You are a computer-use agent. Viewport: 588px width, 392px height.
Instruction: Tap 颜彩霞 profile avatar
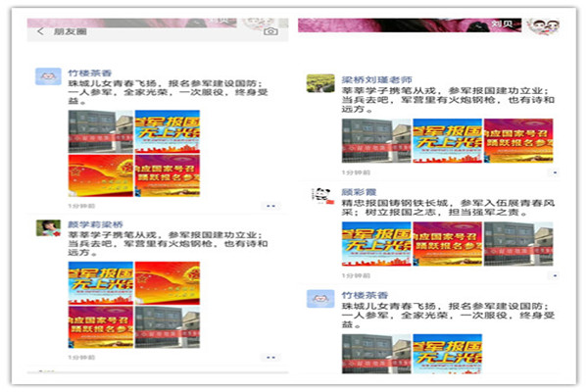319,196
